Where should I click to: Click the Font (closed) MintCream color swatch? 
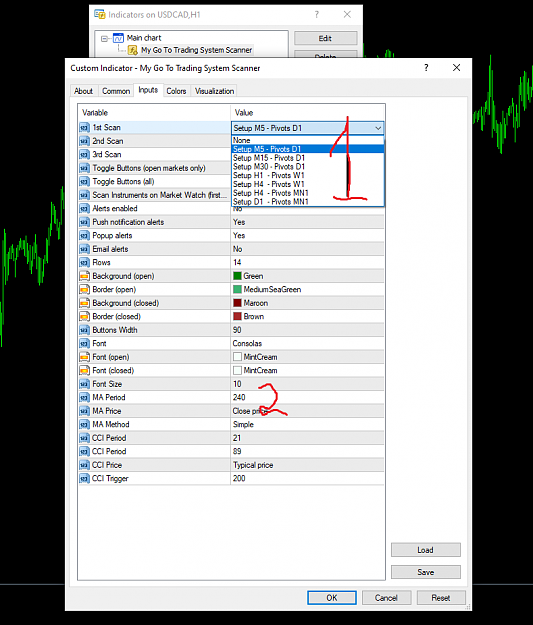pyautogui.click(x=237, y=370)
